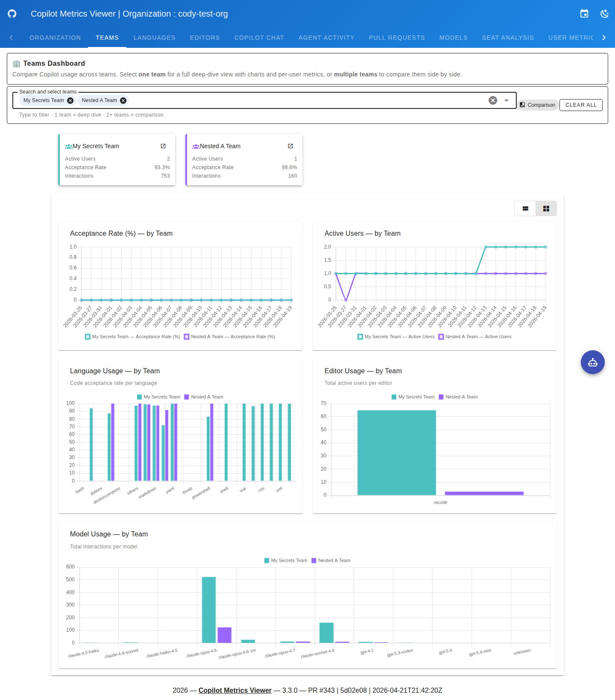The width and height of the screenshot is (615, 700).
Task: Open the Models tab
Action: 454,38
